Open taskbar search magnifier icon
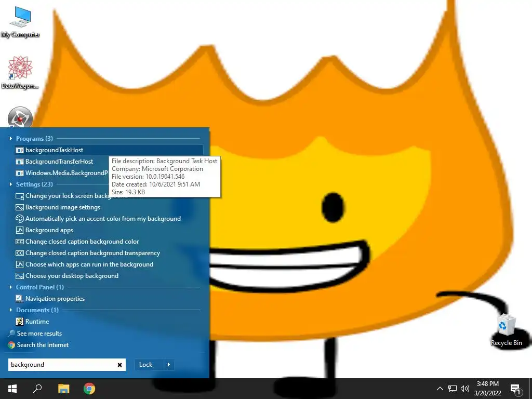Screen dimensions: 532x399 coord(37,389)
